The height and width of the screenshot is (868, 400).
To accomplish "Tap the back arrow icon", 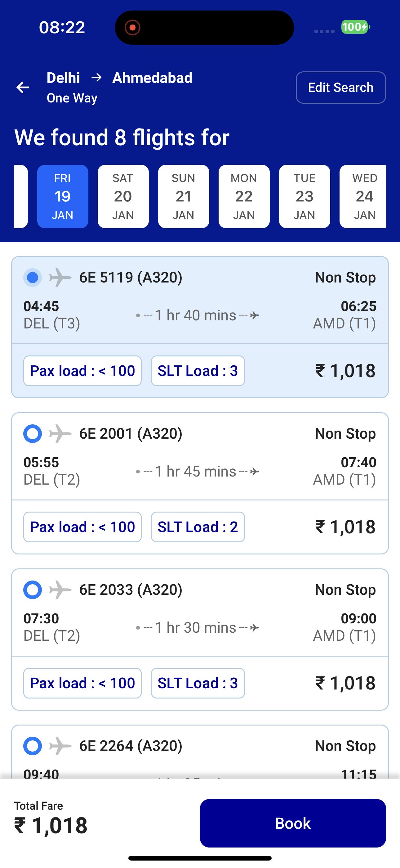I will pos(23,88).
